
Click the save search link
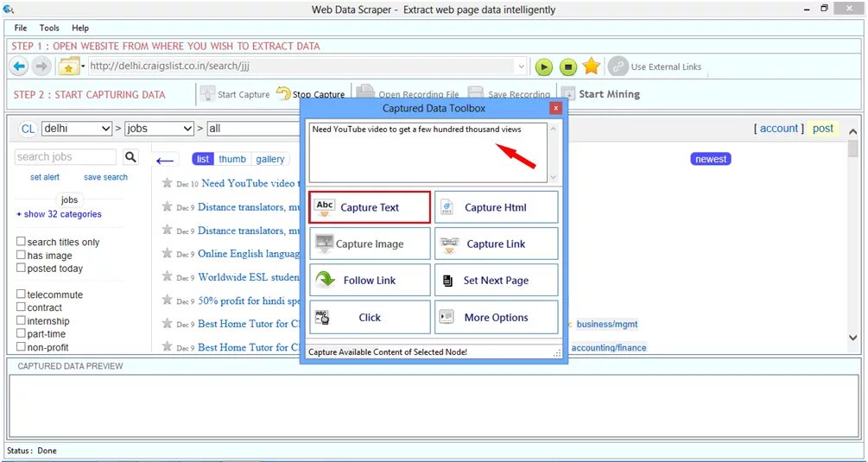click(x=105, y=177)
